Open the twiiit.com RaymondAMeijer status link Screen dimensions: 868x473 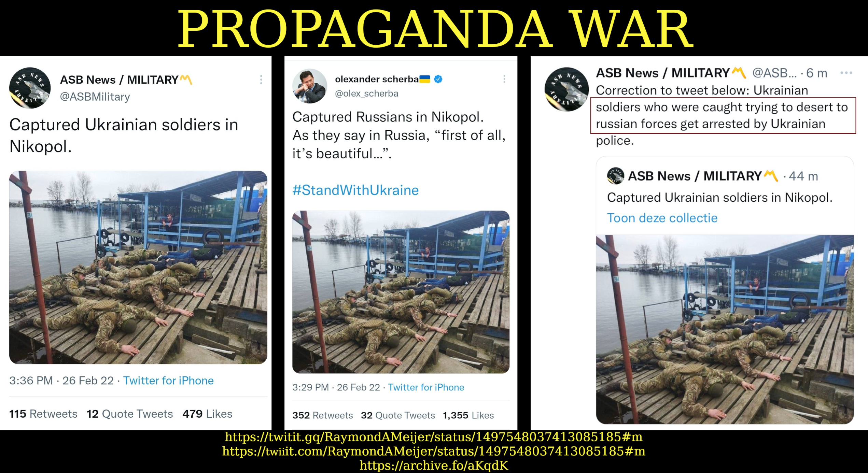[434, 451]
